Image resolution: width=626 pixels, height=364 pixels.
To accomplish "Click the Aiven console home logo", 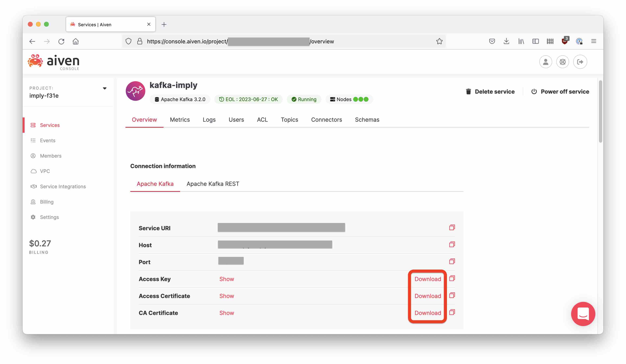I will [53, 62].
